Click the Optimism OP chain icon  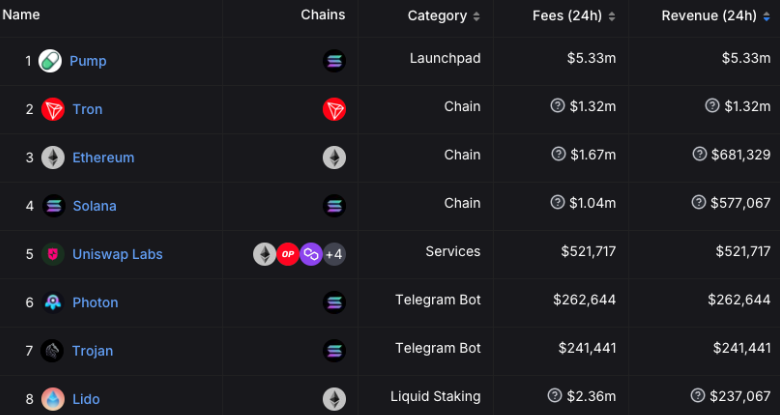[x=288, y=254]
